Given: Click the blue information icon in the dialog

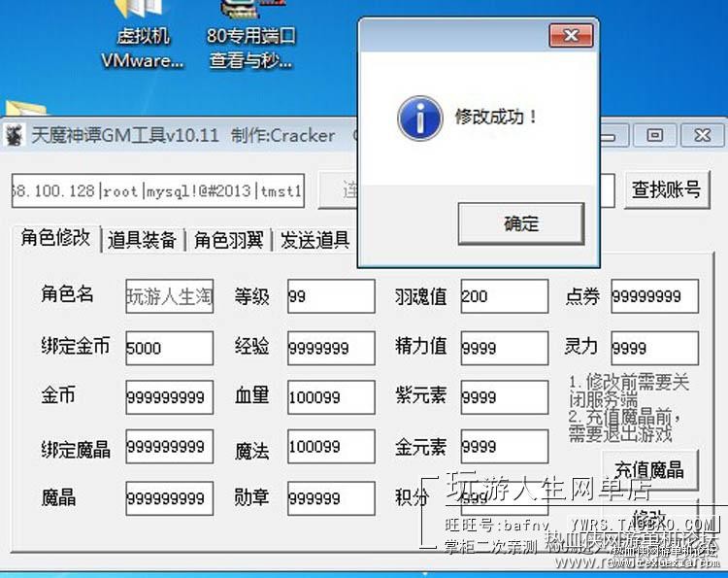Looking at the screenshot, I should (x=420, y=118).
